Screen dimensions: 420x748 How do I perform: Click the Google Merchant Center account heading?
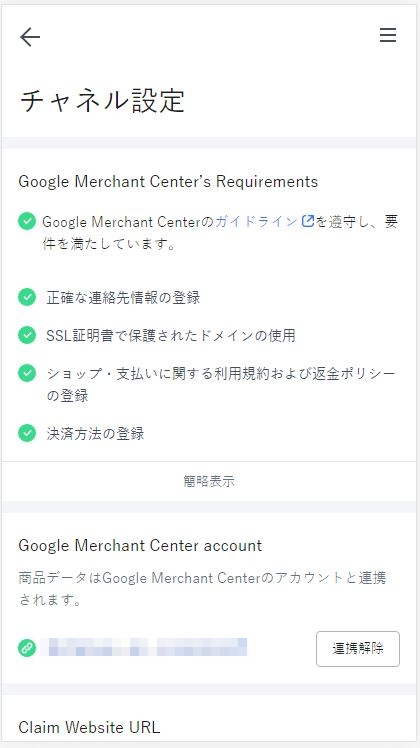click(140, 545)
